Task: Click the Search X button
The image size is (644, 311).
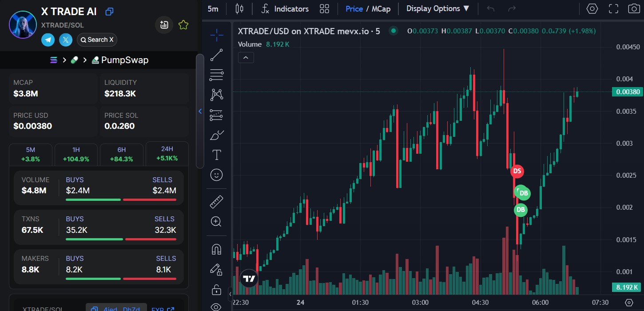Action: point(97,40)
